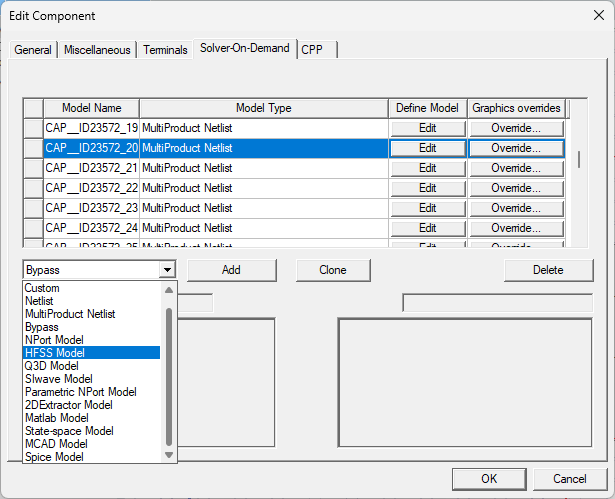The image size is (615, 499).
Task: Dismiss dialog with Cancel button
Action: (570, 479)
